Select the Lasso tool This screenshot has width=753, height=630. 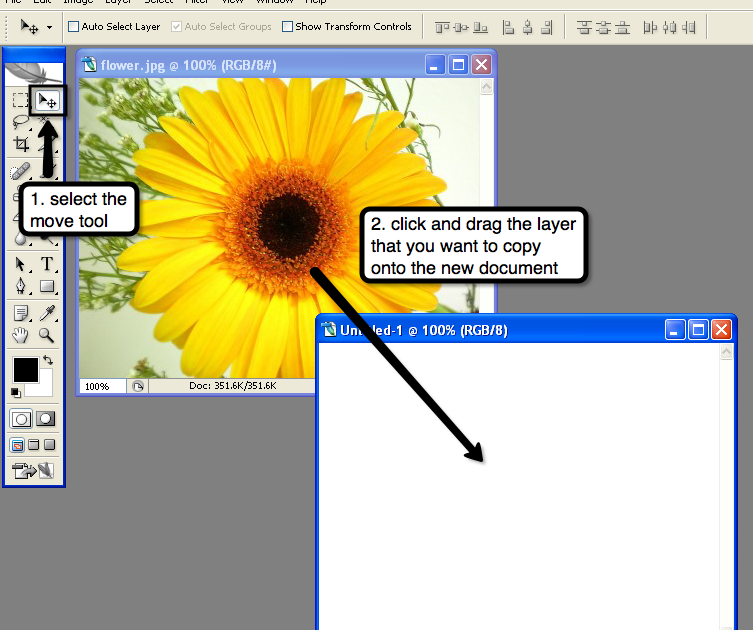[20, 122]
